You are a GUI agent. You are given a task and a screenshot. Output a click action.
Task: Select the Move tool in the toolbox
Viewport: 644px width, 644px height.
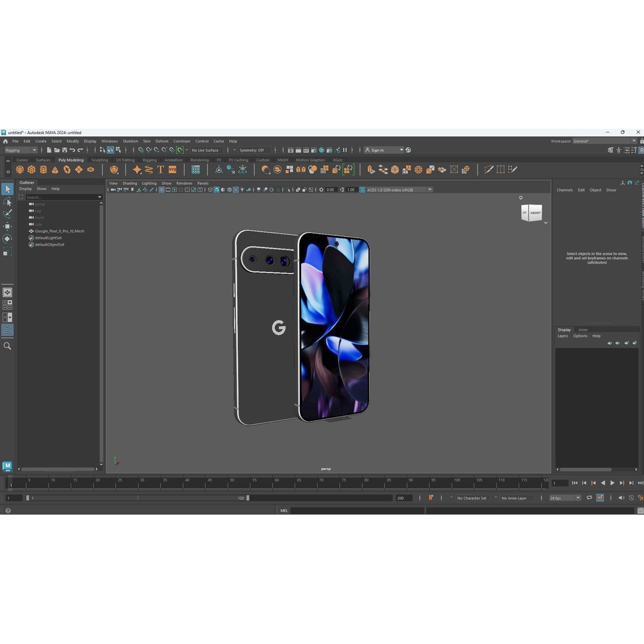[x=7, y=227]
